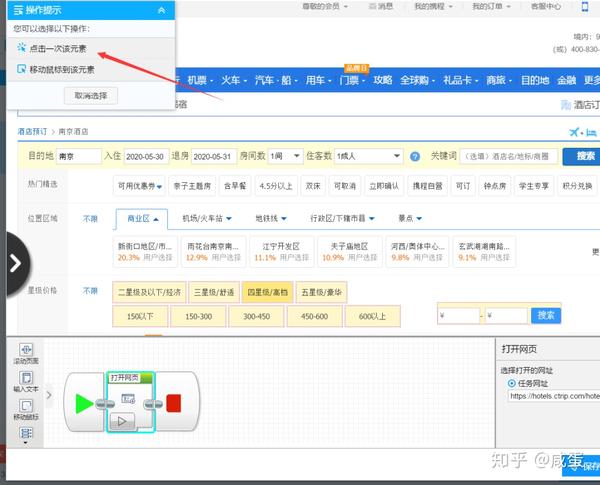Open the 尊敬的会员 dropdown
The width and height of the screenshot is (600, 485).
tap(324, 6)
